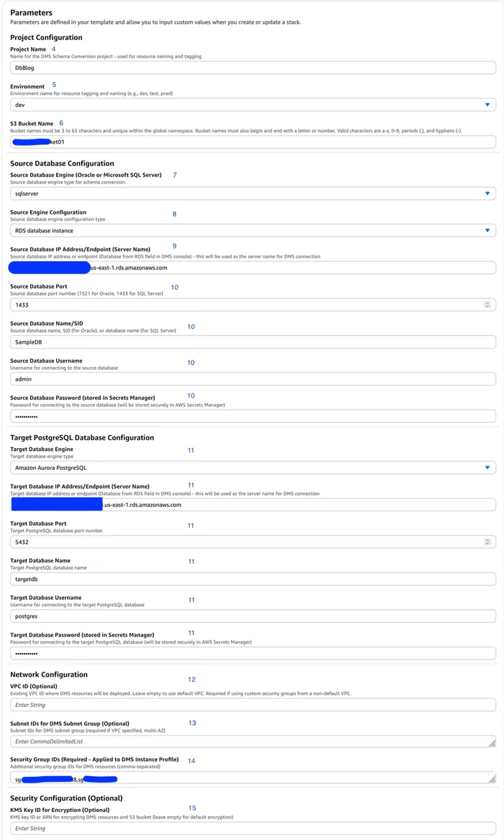Image resolution: width=504 pixels, height=840 pixels.
Task: Click the empty VPC ID input field
Action: pos(253,704)
